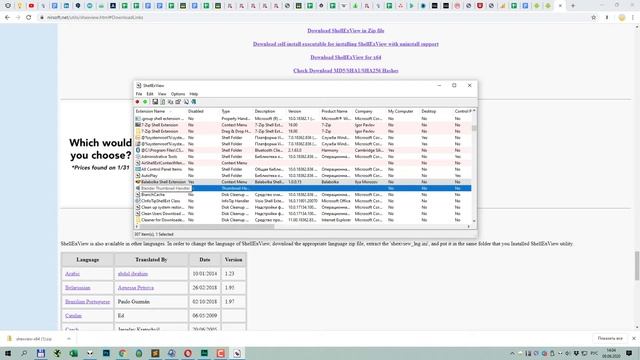The height and width of the screenshot is (360, 640).
Task: Open Excel from the taskbar
Action: coord(73,353)
